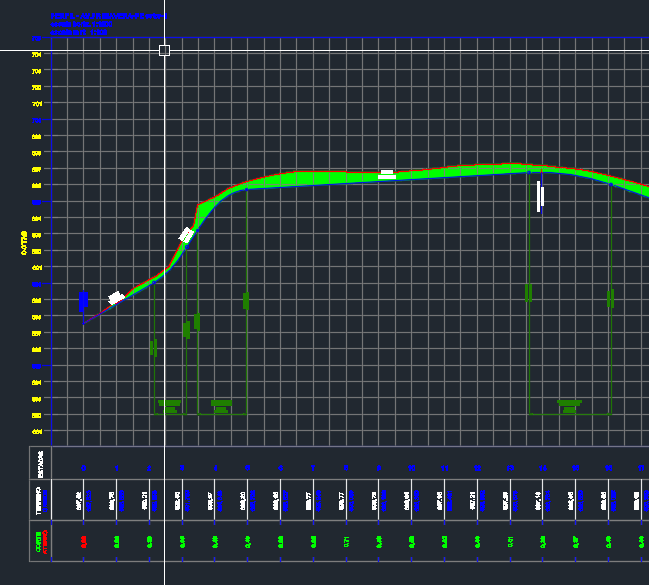Pick the blue vertical block at profile start
Image resolution: width=649 pixels, height=585 pixels.
point(83,301)
